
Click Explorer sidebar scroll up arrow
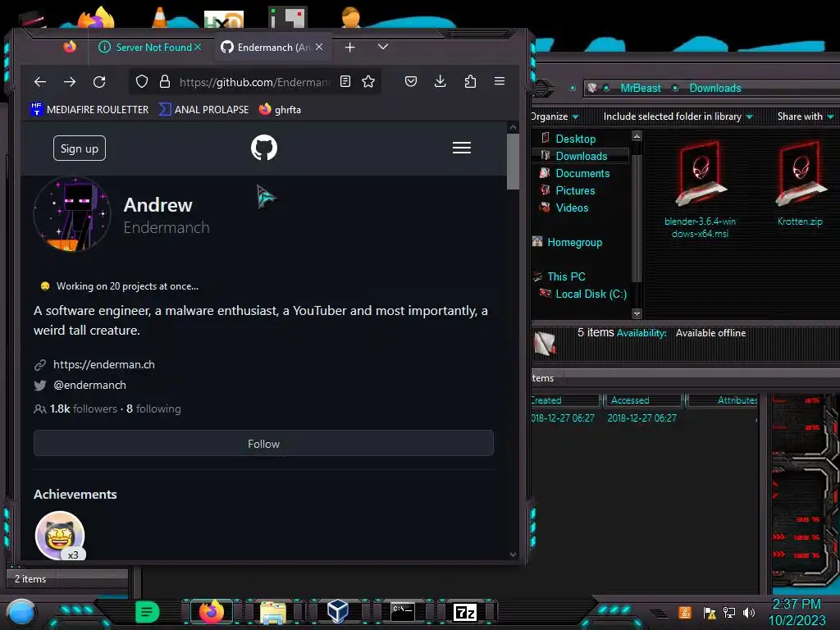pyautogui.click(x=637, y=136)
